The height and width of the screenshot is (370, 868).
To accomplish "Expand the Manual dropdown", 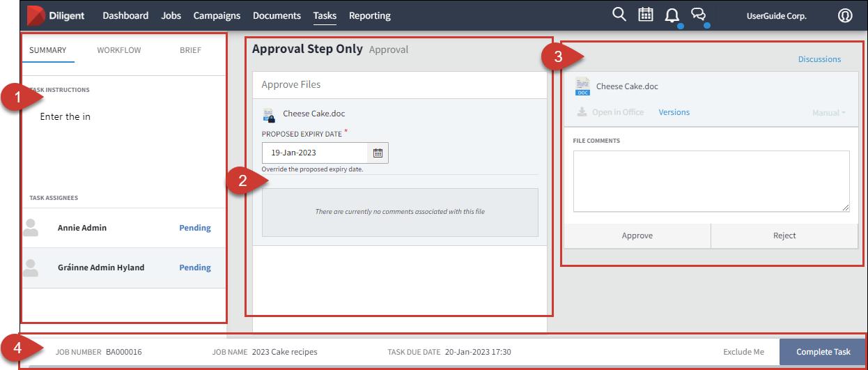I will [828, 113].
